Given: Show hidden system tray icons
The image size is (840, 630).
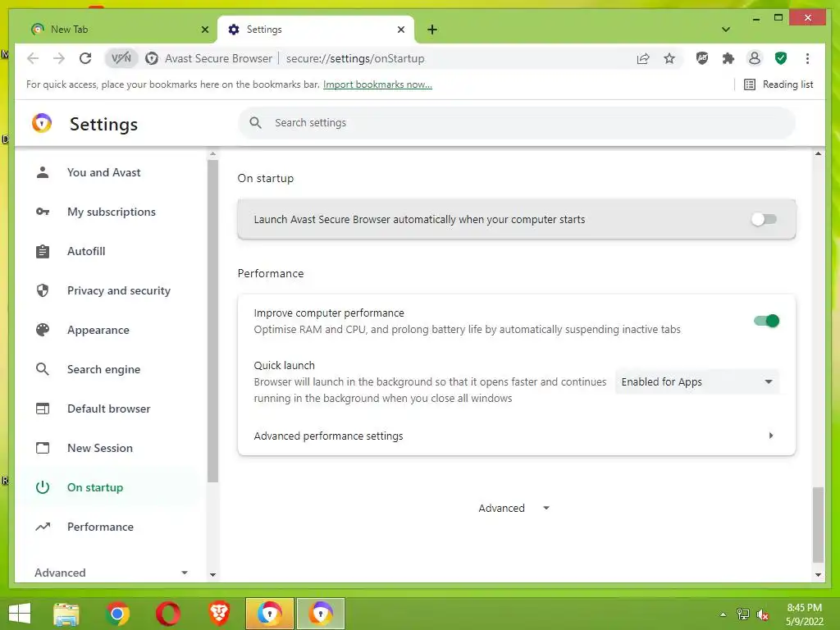Looking at the screenshot, I should [723, 614].
